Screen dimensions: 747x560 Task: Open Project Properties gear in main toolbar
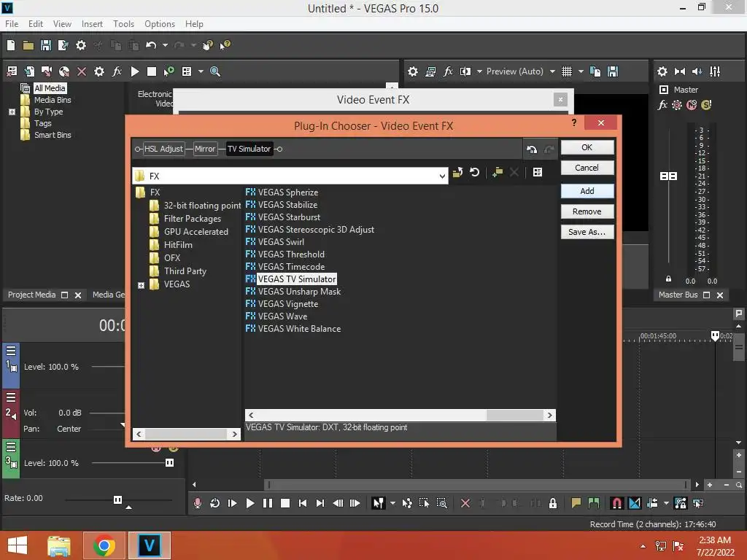(x=81, y=45)
